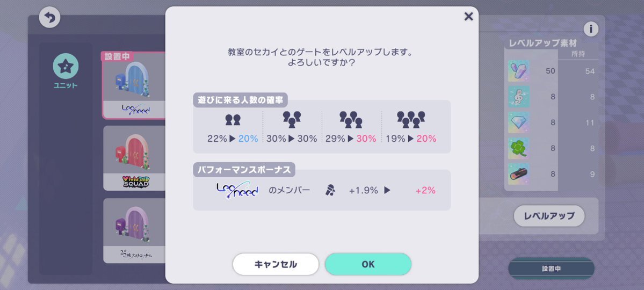Click the four-leaf clover material icon

(519, 148)
